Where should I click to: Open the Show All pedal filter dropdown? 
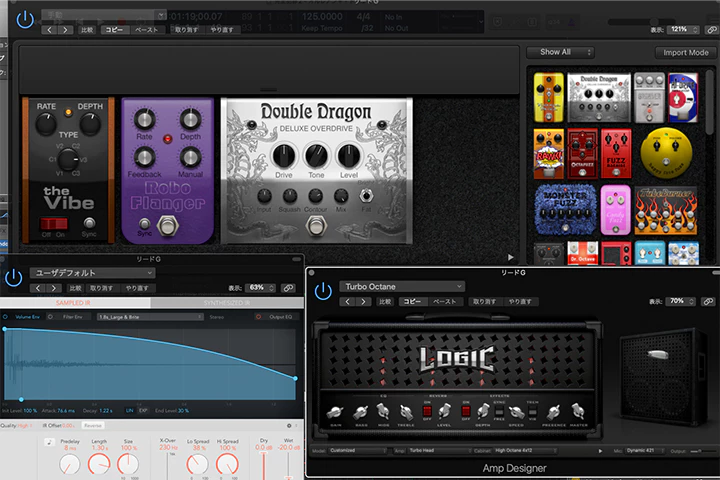pyautogui.click(x=561, y=52)
